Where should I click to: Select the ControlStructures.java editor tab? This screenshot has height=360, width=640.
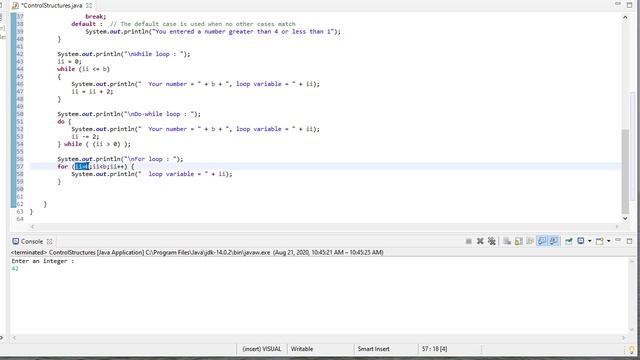[x=51, y=5]
